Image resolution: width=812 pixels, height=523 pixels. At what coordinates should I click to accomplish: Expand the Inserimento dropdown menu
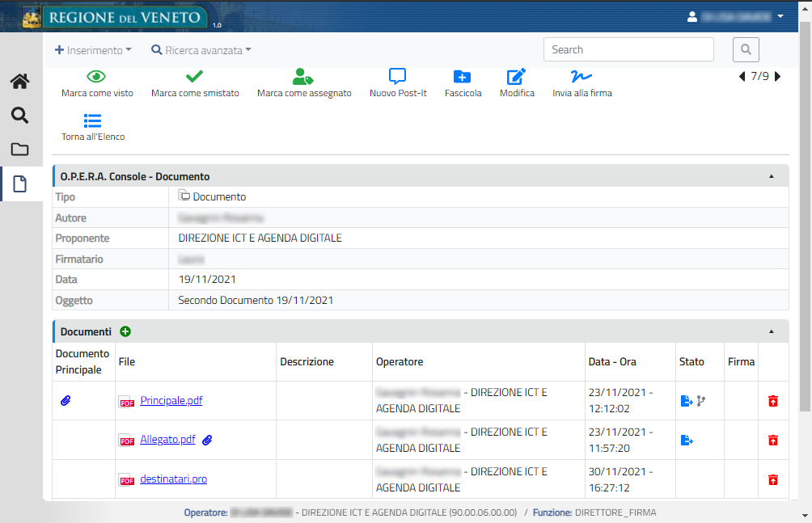click(x=93, y=50)
